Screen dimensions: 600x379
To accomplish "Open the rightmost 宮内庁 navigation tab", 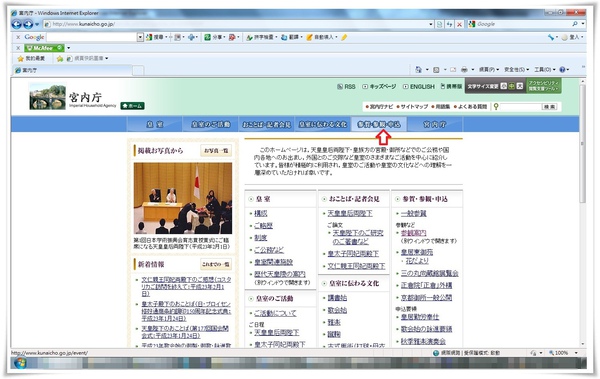I will (435, 124).
